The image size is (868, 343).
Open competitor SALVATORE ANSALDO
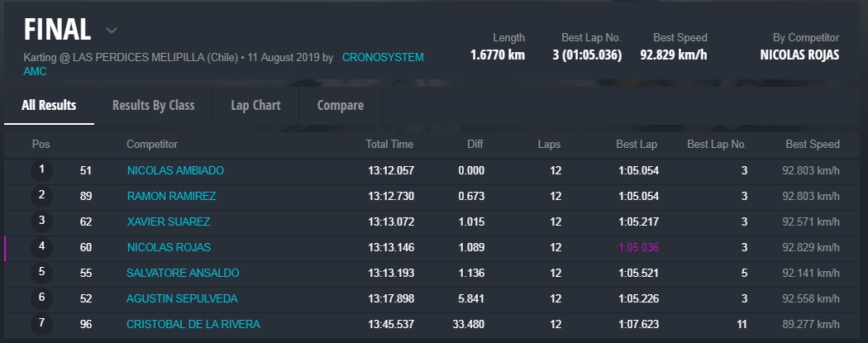click(183, 273)
